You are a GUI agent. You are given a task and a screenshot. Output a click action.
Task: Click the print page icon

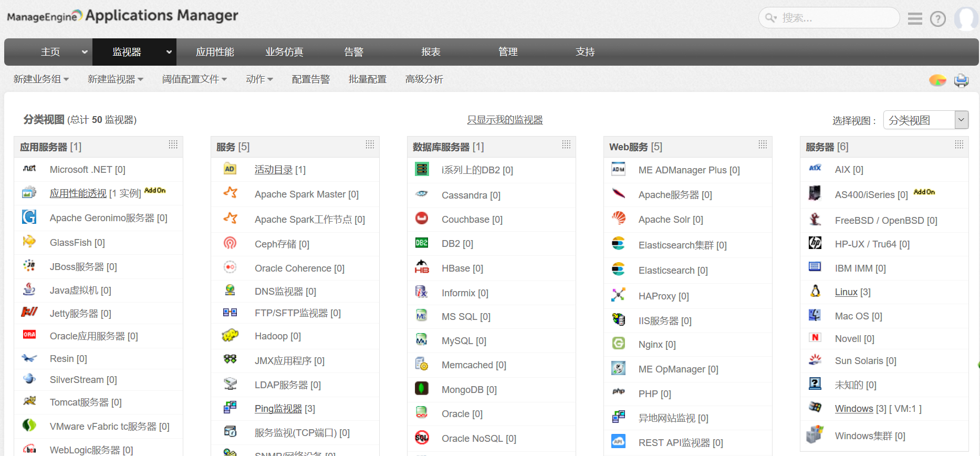coord(962,80)
